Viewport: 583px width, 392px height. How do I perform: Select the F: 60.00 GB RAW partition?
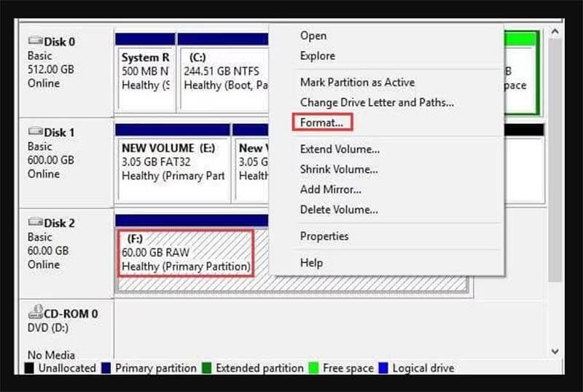point(185,253)
